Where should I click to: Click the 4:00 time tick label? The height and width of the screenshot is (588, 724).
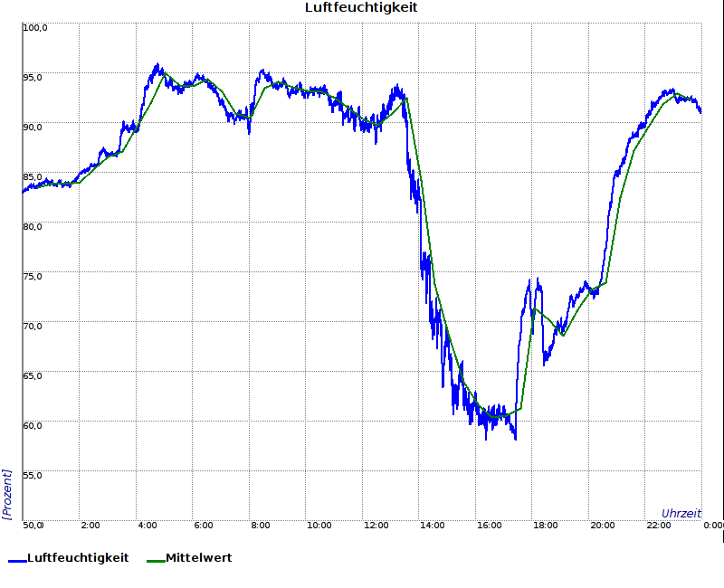[148, 526]
